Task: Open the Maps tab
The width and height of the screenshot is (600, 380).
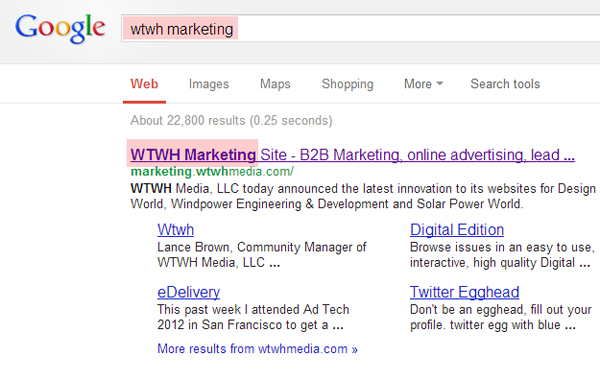Action: pos(275,84)
